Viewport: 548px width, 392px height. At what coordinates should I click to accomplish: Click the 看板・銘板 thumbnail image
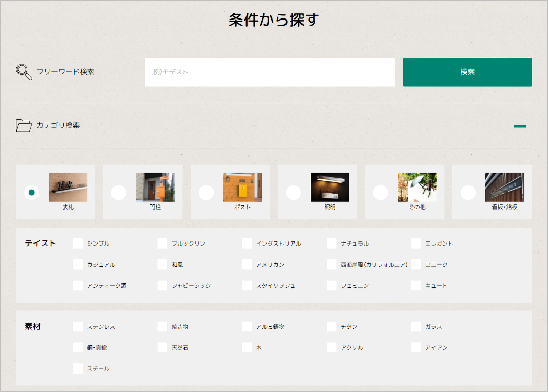(504, 188)
